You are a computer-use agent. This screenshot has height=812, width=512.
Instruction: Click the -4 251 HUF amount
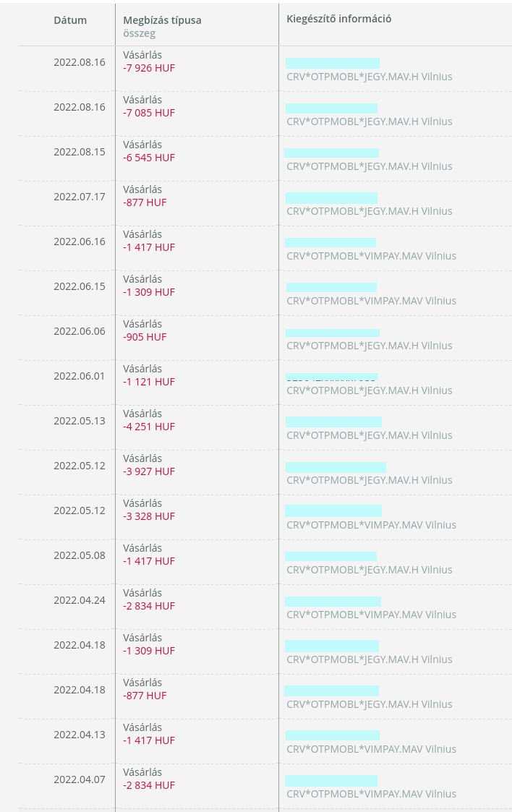click(149, 427)
